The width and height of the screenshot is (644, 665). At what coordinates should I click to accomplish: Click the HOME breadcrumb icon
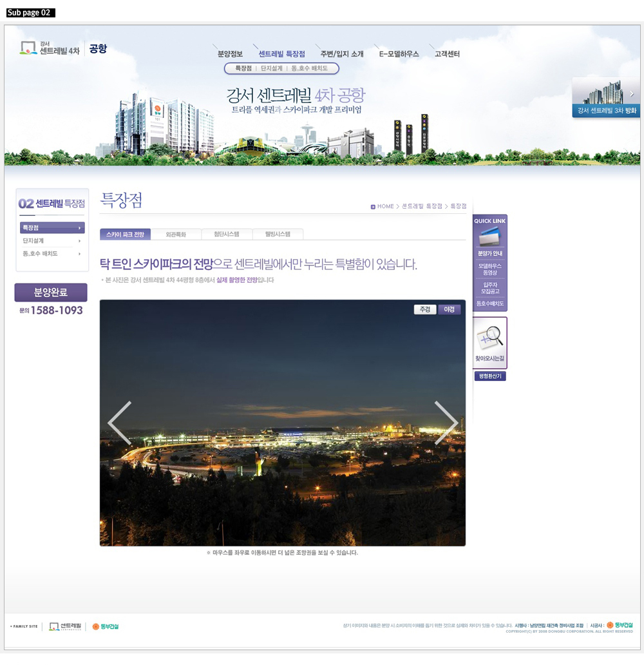click(x=374, y=207)
